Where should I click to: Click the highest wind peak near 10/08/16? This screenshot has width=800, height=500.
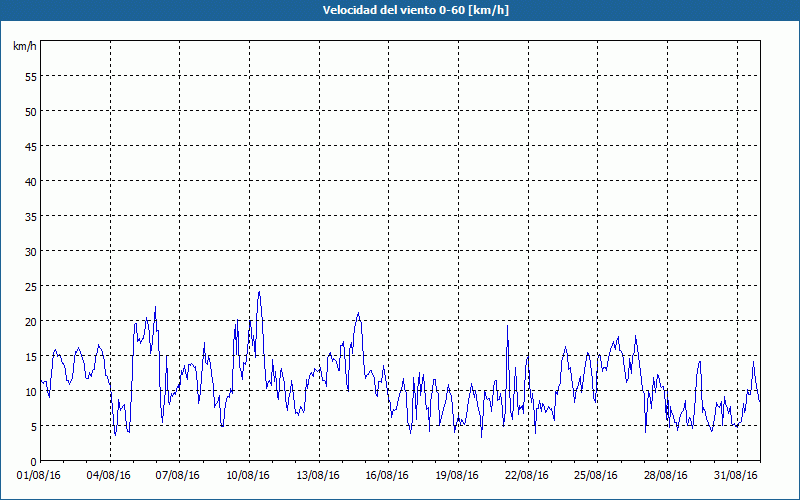point(259,292)
